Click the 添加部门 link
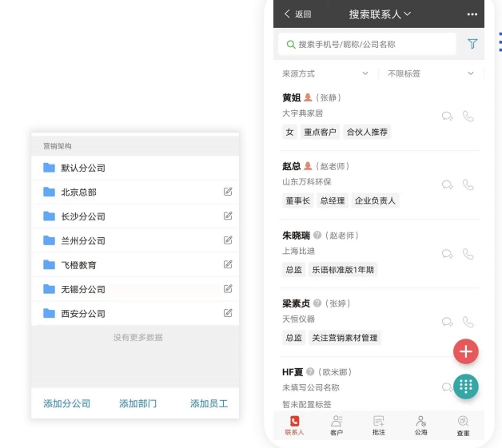The width and height of the screenshot is (502, 448). (138, 403)
